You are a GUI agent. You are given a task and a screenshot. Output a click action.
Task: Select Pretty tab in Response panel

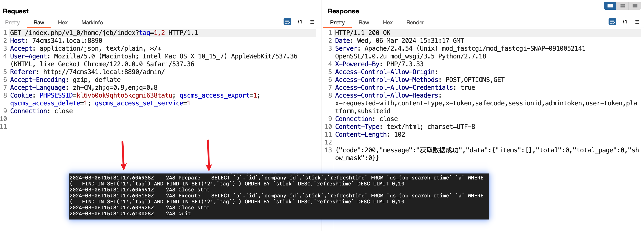337,23
